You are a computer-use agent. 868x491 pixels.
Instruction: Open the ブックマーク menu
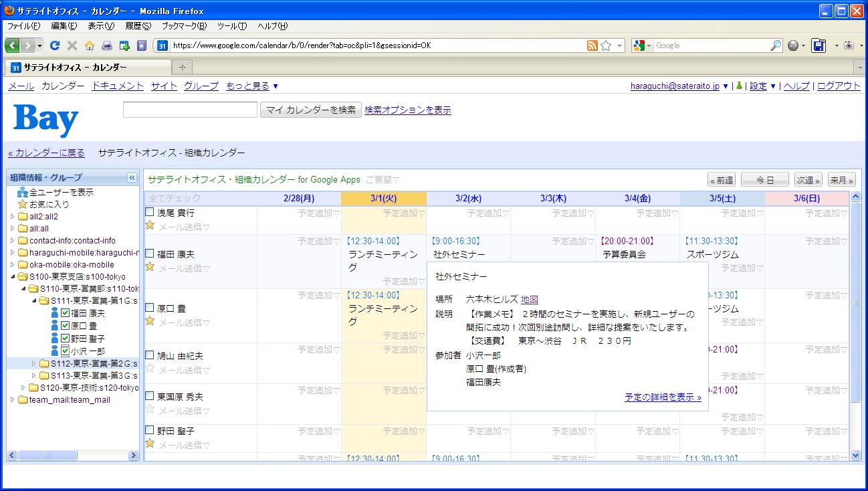click(184, 26)
